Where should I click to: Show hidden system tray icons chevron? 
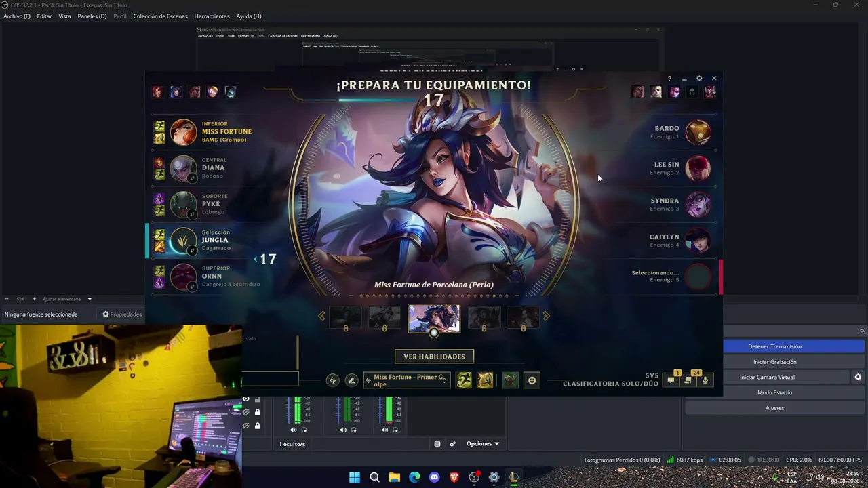coord(760,476)
